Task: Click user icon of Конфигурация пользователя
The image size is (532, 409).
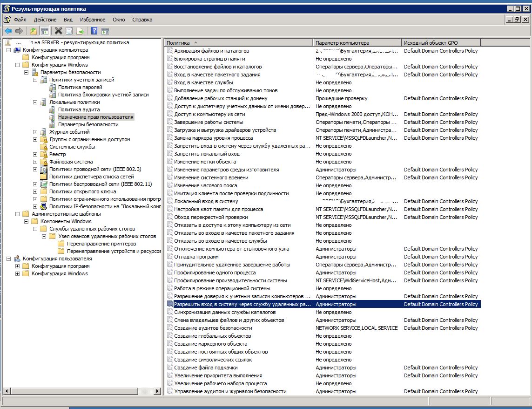Action: (17, 259)
